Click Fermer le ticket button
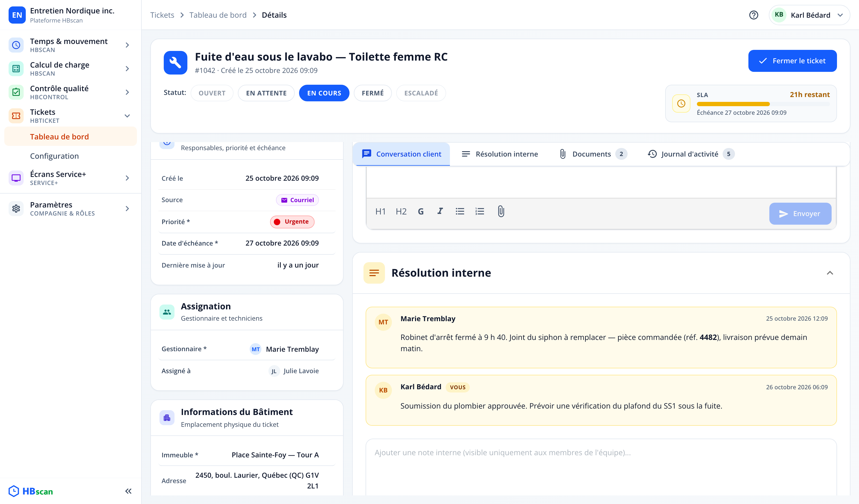Image resolution: width=859 pixels, height=504 pixels. [x=792, y=61]
